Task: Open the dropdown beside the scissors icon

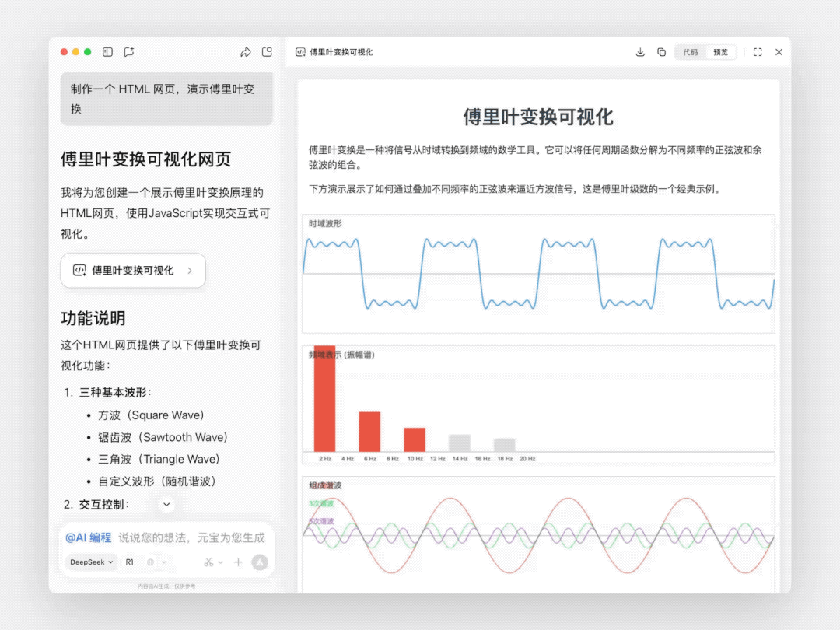Action: (x=221, y=562)
